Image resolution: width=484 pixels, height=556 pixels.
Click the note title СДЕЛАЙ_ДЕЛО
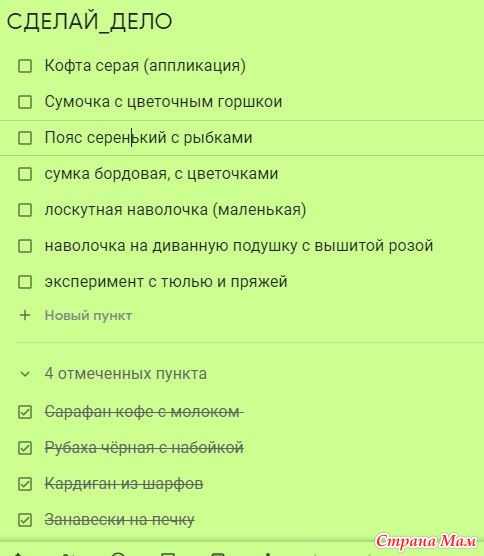coord(89,22)
